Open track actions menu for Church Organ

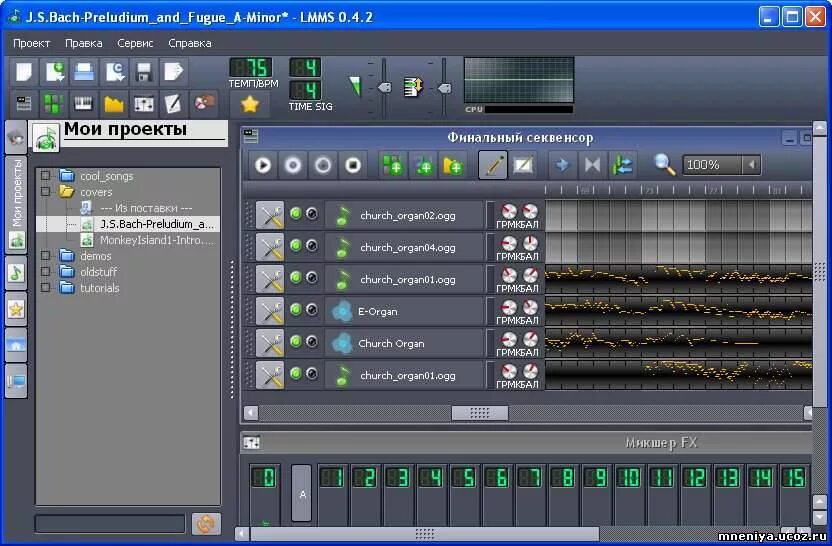270,343
